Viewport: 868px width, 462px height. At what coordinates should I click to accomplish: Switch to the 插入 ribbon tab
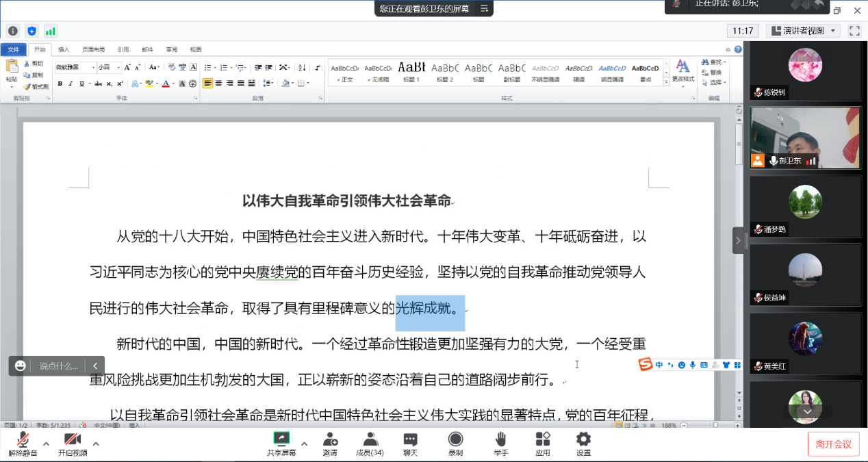point(64,50)
